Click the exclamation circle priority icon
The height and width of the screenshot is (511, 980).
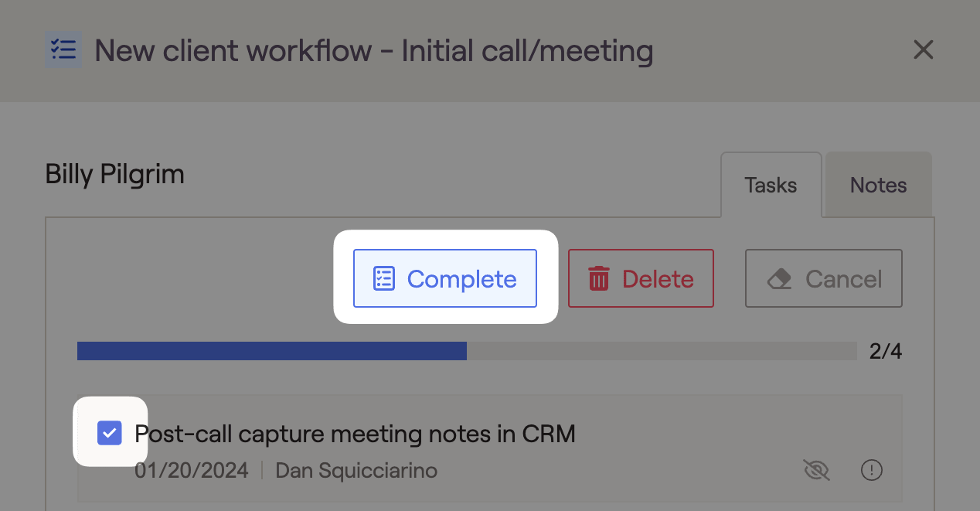pyautogui.click(x=872, y=470)
